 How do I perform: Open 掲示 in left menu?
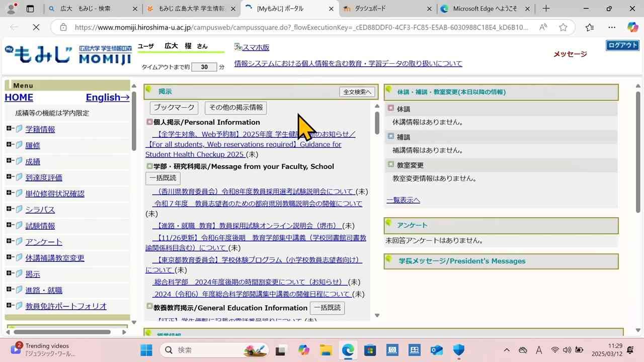click(33, 274)
